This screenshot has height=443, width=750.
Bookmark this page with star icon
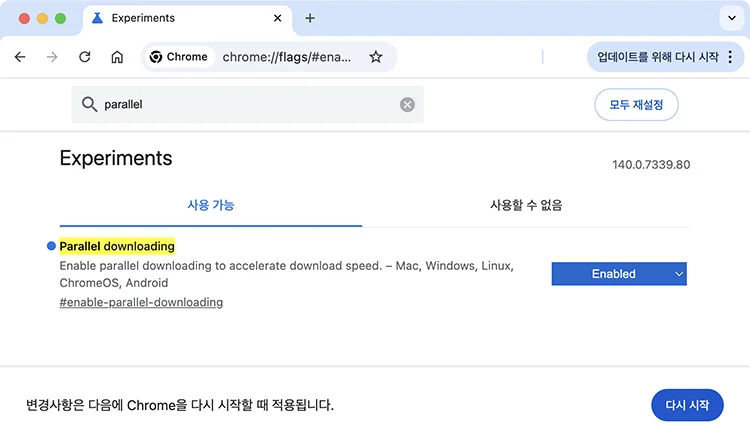click(x=376, y=57)
